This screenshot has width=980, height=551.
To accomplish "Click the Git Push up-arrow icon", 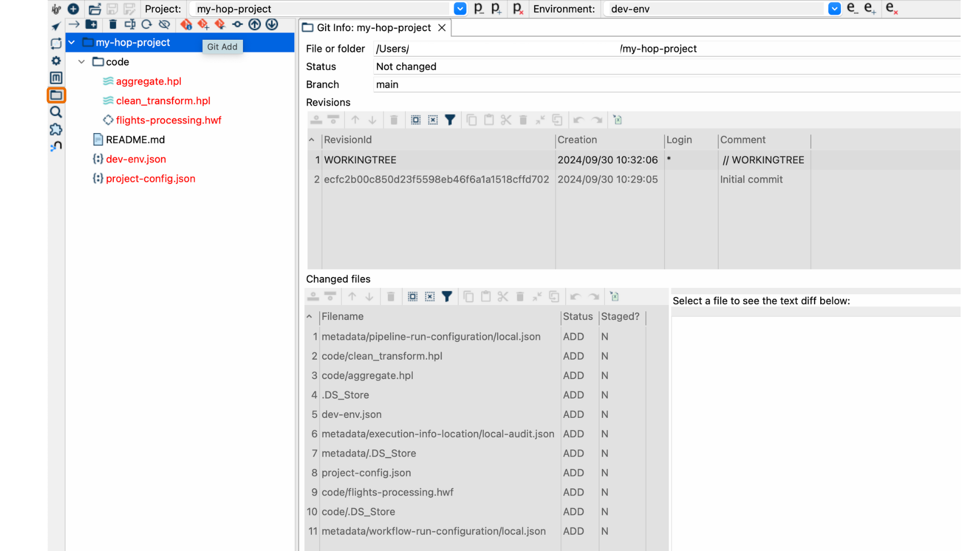I will 255,24.
